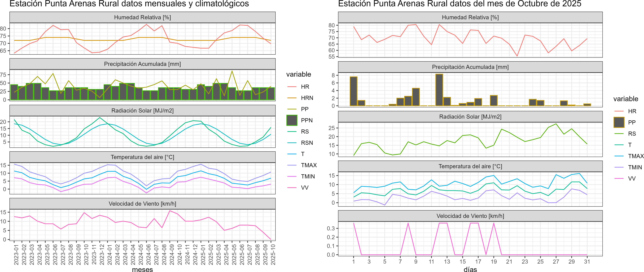The image size is (644, 272).
Task: Click the right legend RS line icon
Action: pyautogui.click(x=619, y=134)
